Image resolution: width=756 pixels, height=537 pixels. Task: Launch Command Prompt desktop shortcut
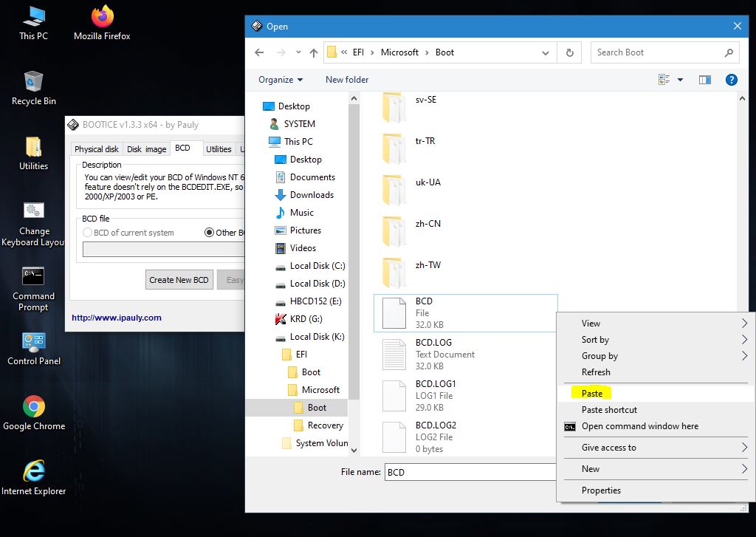click(x=33, y=288)
